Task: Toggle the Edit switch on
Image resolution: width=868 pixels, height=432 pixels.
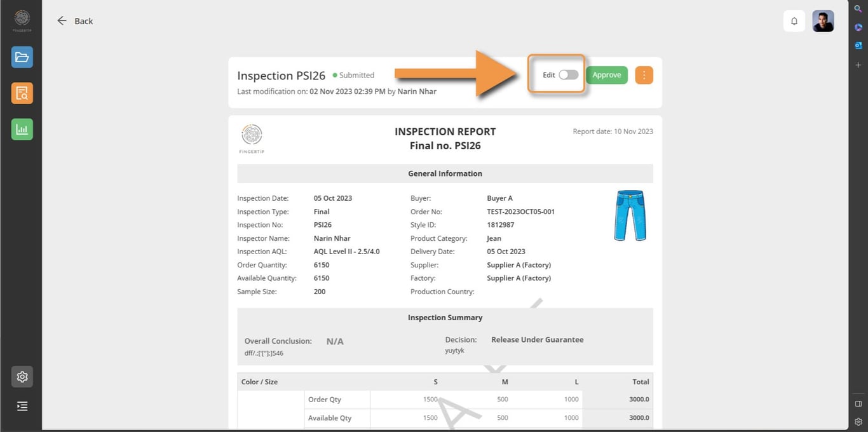Action: click(x=569, y=75)
